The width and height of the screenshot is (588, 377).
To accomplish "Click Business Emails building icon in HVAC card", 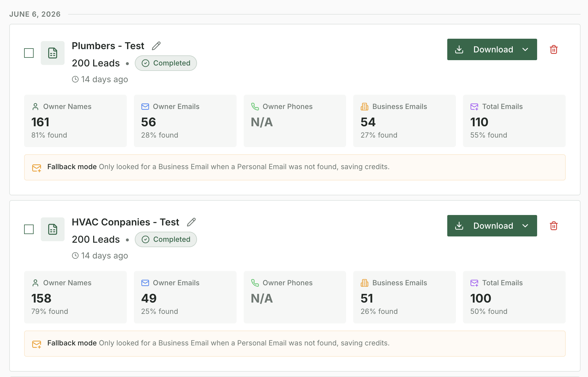I will [365, 283].
